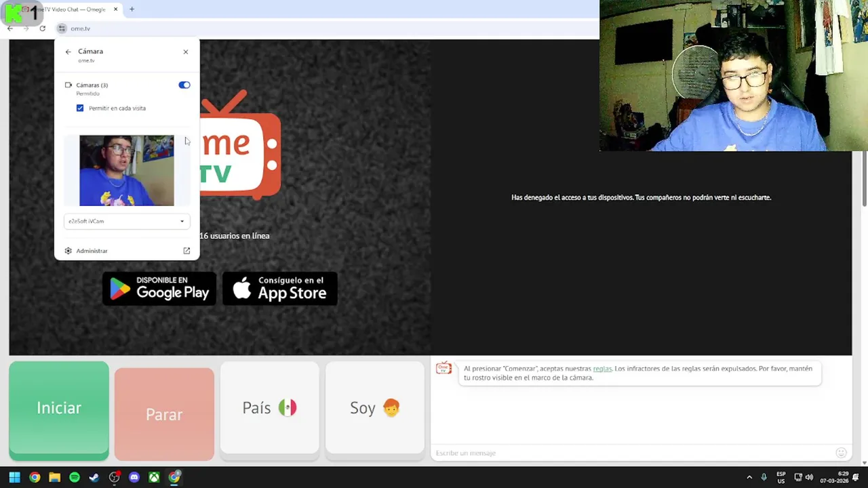Show hidden system tray icons
Screen dimensions: 868x488
click(749, 477)
